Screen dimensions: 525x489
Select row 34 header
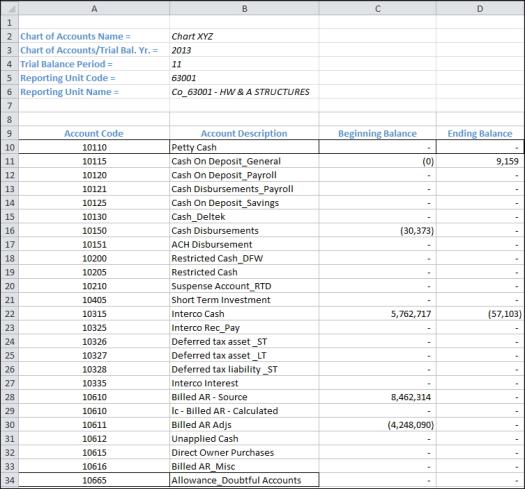click(9, 480)
